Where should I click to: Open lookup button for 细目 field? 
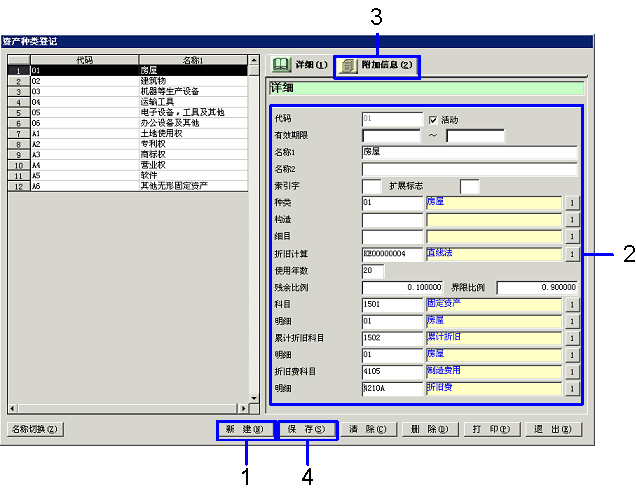click(572, 236)
